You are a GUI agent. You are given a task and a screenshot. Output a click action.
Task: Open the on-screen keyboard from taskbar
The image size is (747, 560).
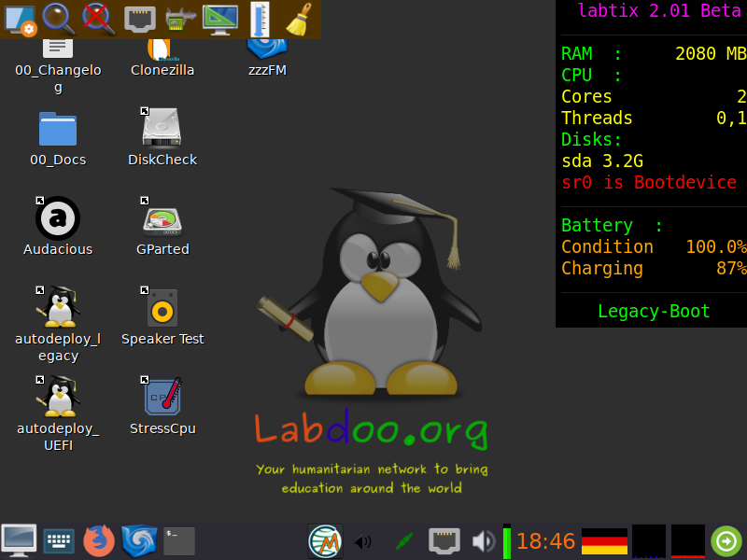(x=59, y=541)
